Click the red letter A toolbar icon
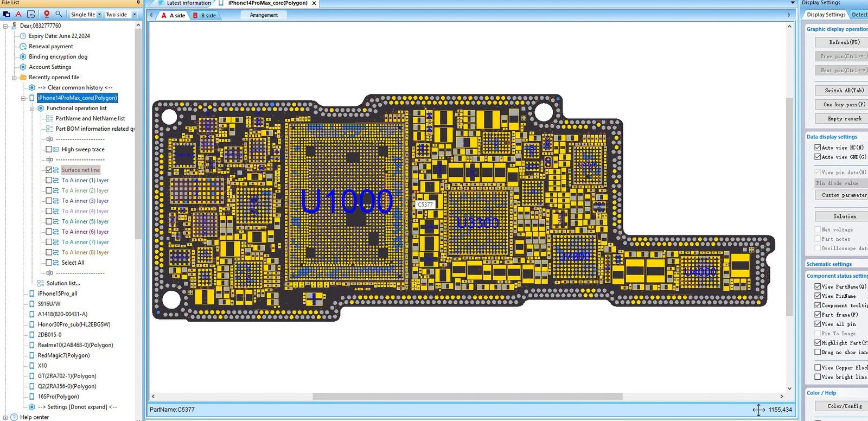 pos(18,14)
